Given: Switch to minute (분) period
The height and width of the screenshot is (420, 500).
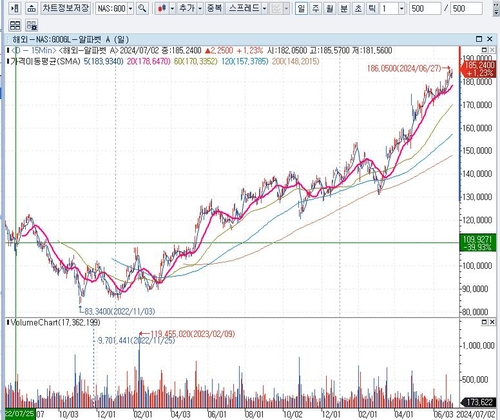Looking at the screenshot, I should 344,9.
